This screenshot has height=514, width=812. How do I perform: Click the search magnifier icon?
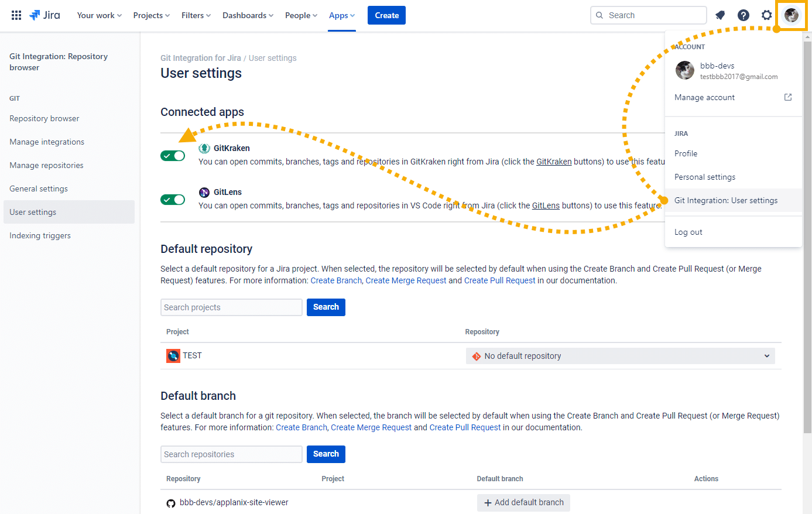(599, 15)
